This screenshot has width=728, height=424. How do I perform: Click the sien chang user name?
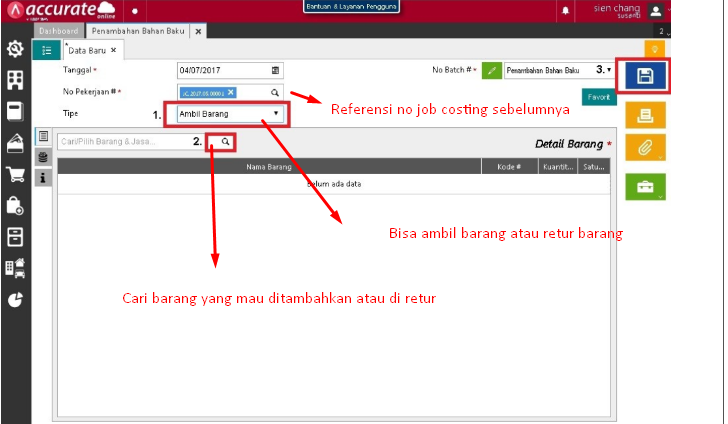pyautogui.click(x=617, y=8)
